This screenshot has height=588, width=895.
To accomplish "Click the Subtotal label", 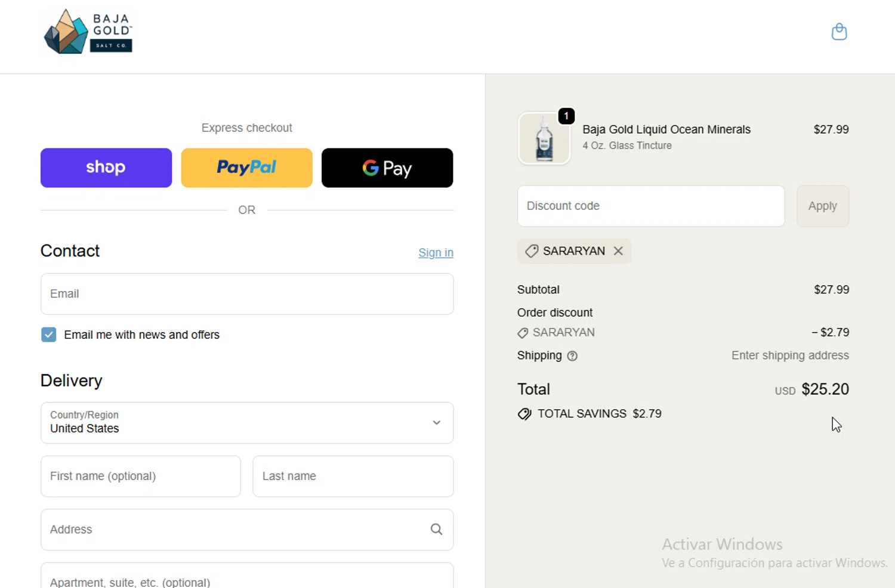I will [538, 290].
